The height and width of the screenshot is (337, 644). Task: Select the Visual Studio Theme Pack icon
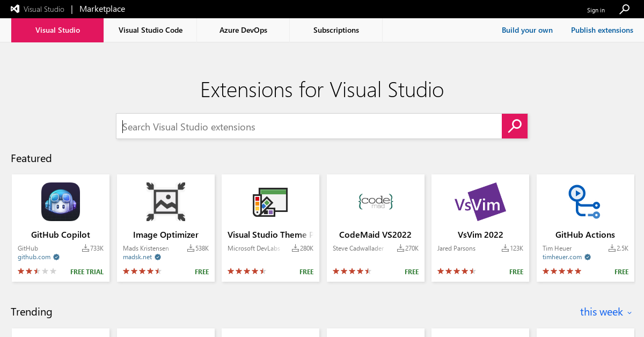[x=270, y=202]
